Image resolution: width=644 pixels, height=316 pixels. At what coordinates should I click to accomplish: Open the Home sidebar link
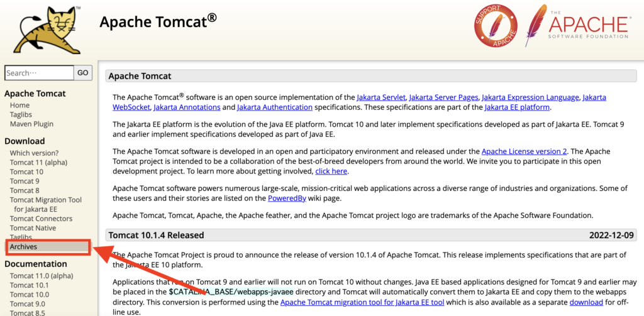[19, 106]
